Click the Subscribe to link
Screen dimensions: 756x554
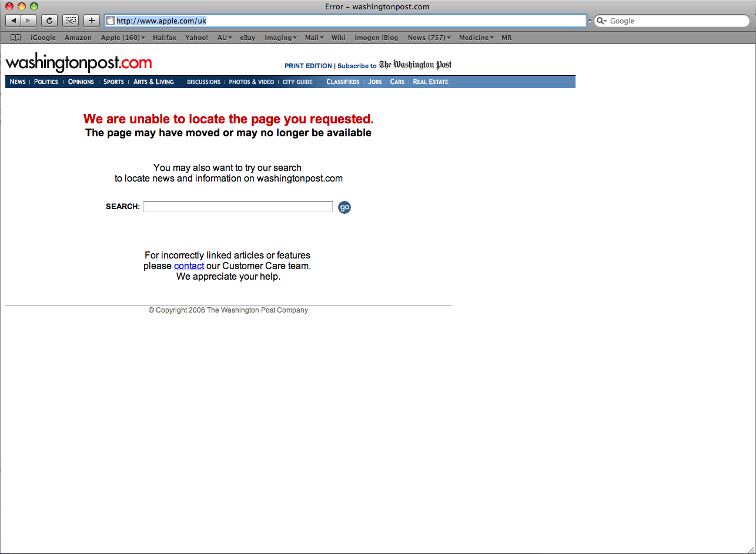[x=357, y=66]
